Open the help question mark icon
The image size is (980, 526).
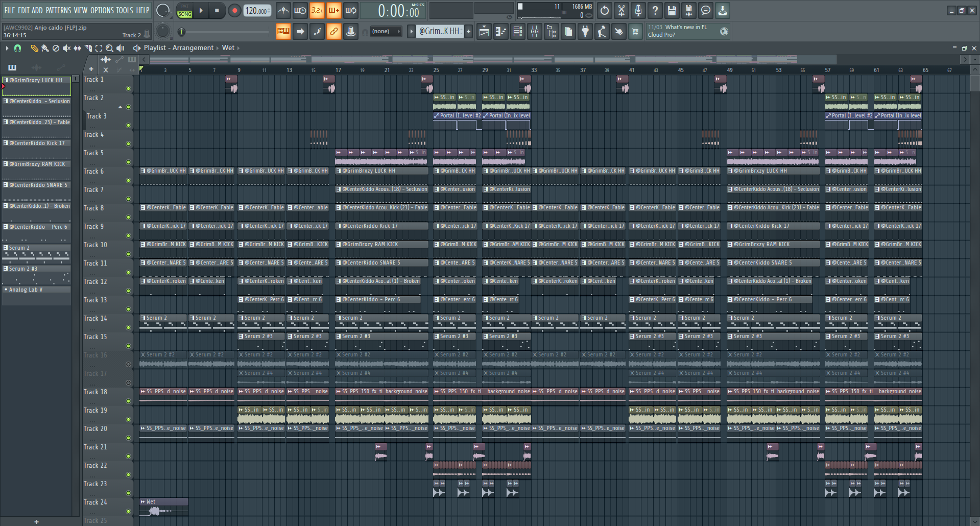tap(655, 10)
